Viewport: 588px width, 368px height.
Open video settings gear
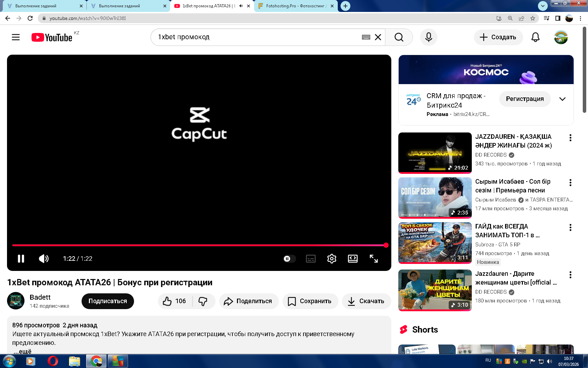pos(331,259)
